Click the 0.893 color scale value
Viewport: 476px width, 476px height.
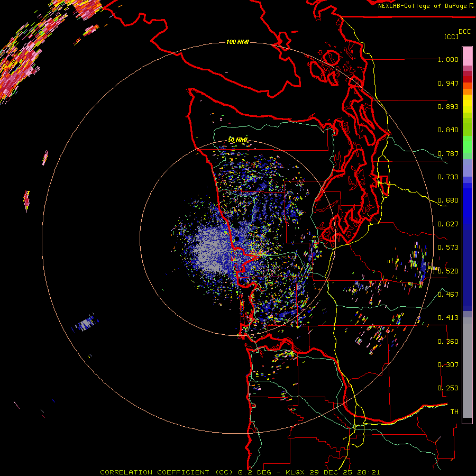[448, 106]
